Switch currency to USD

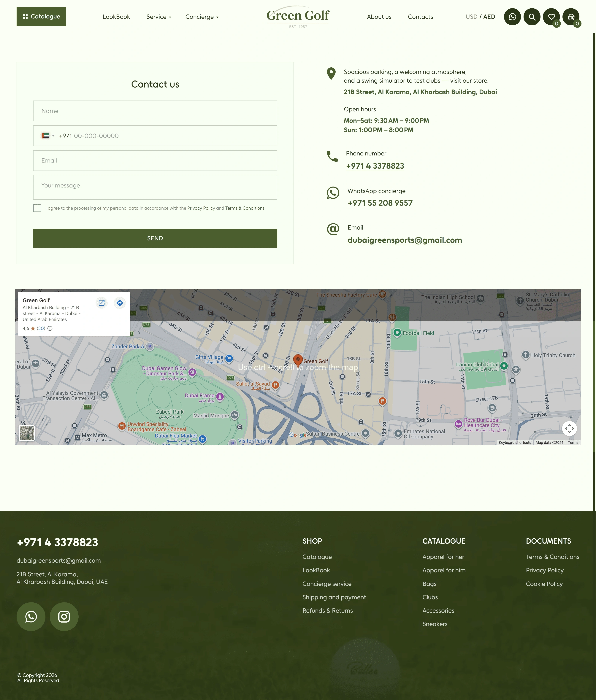coord(471,17)
